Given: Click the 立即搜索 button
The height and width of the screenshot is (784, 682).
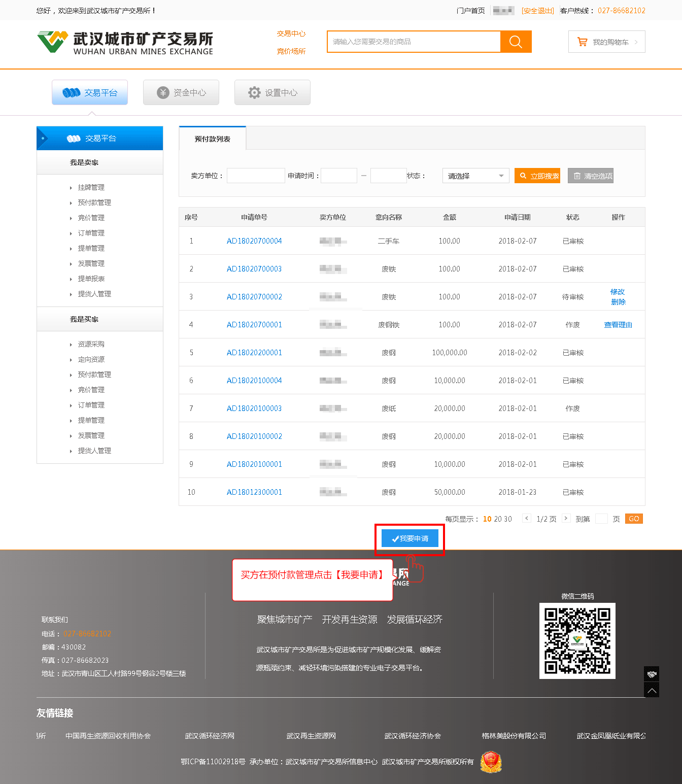Looking at the screenshot, I should (537, 176).
